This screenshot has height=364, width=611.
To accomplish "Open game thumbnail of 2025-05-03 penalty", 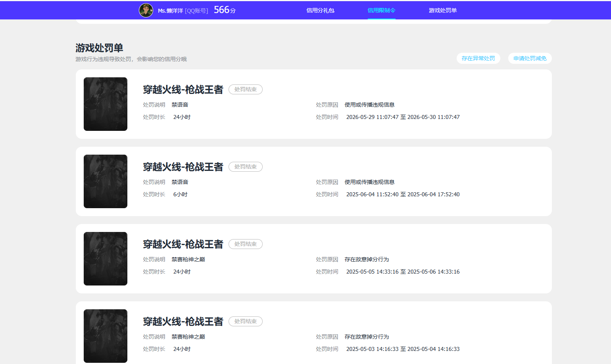I will (106, 336).
